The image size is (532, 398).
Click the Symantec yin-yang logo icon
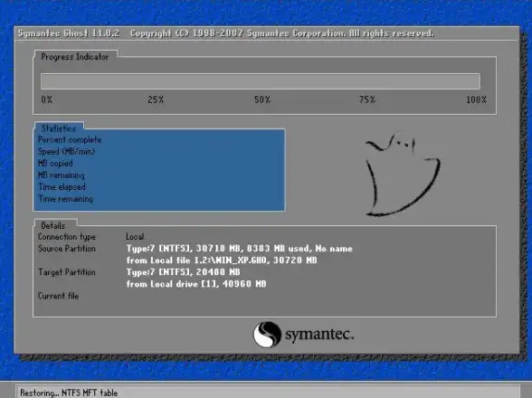[x=267, y=335]
